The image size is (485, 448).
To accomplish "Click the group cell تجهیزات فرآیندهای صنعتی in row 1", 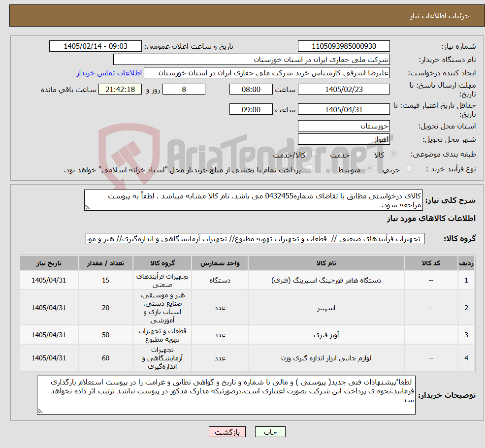I will coord(162,281).
